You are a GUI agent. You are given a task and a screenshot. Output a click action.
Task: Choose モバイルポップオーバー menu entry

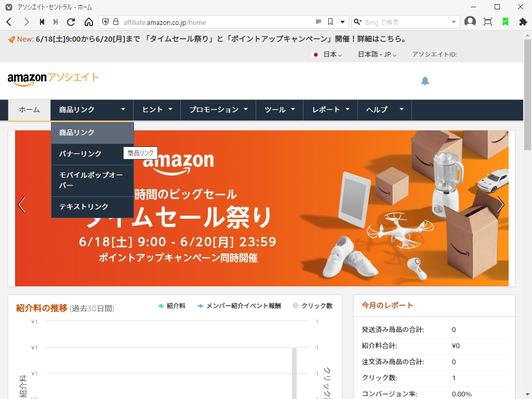(92, 180)
